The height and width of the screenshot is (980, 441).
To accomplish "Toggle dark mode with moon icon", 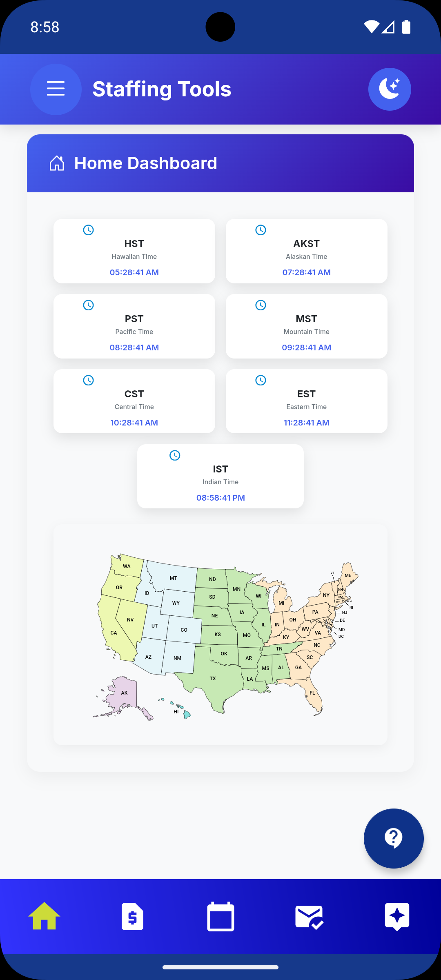I will 390,89.
